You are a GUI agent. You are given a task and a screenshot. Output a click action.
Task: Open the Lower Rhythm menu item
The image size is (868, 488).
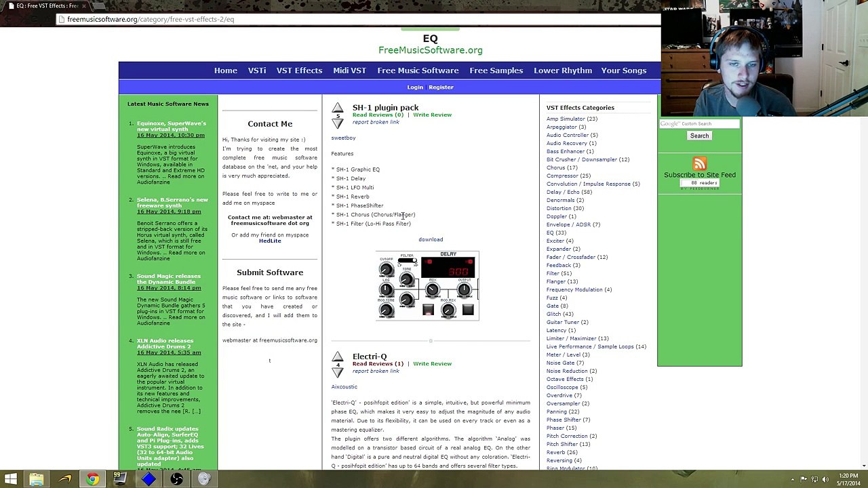click(x=563, y=70)
